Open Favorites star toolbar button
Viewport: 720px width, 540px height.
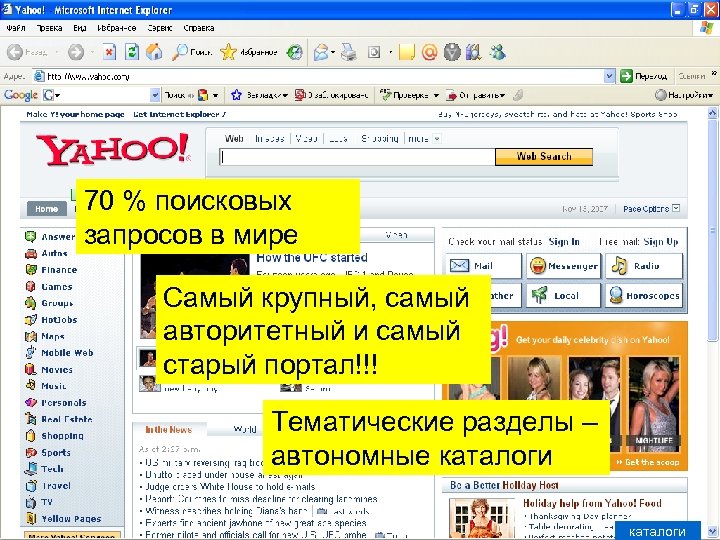(x=248, y=52)
